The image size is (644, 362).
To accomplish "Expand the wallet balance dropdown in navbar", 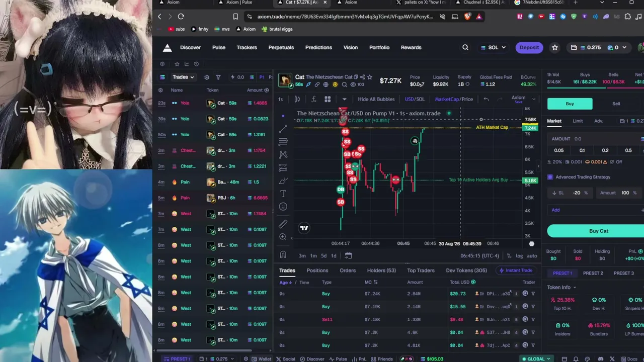I will (624, 48).
